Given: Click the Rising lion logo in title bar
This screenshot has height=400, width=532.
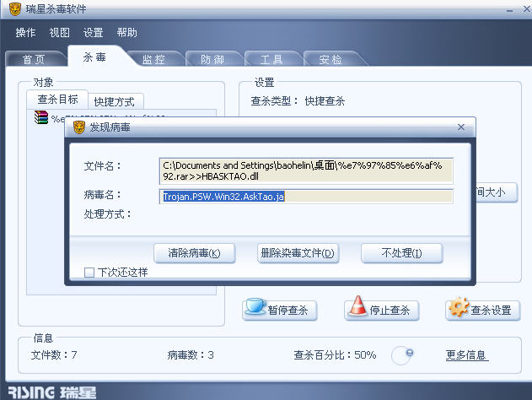Looking at the screenshot, I should coord(15,9).
